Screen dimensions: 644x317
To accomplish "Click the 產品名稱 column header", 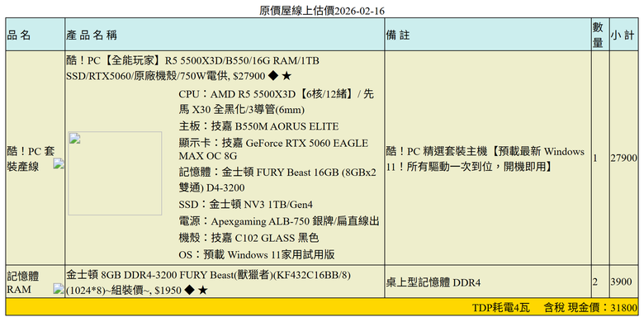I will click(225, 35).
